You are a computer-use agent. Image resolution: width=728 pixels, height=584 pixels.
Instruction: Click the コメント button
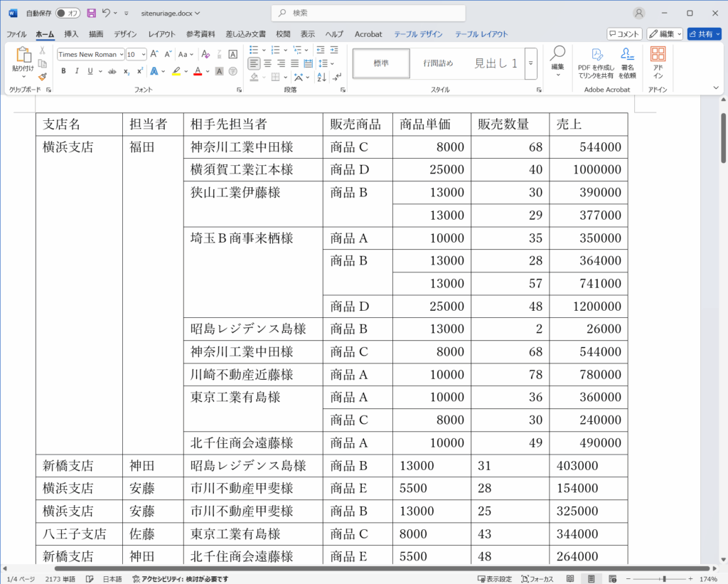pyautogui.click(x=624, y=33)
